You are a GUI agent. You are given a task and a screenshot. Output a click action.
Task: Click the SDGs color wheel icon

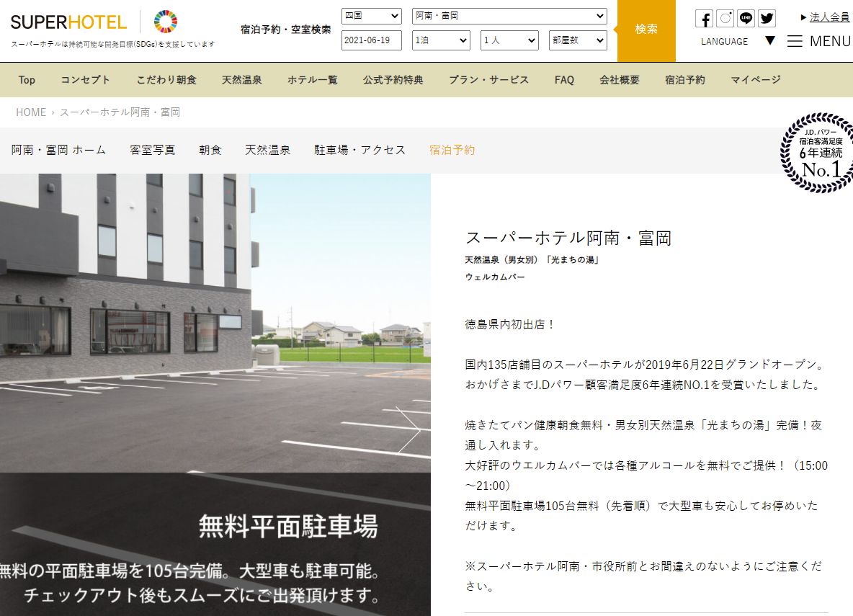166,22
